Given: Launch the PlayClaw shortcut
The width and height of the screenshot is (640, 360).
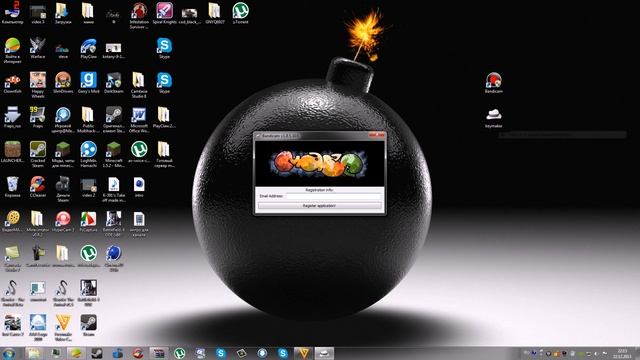Looking at the screenshot, I should click(88, 46).
